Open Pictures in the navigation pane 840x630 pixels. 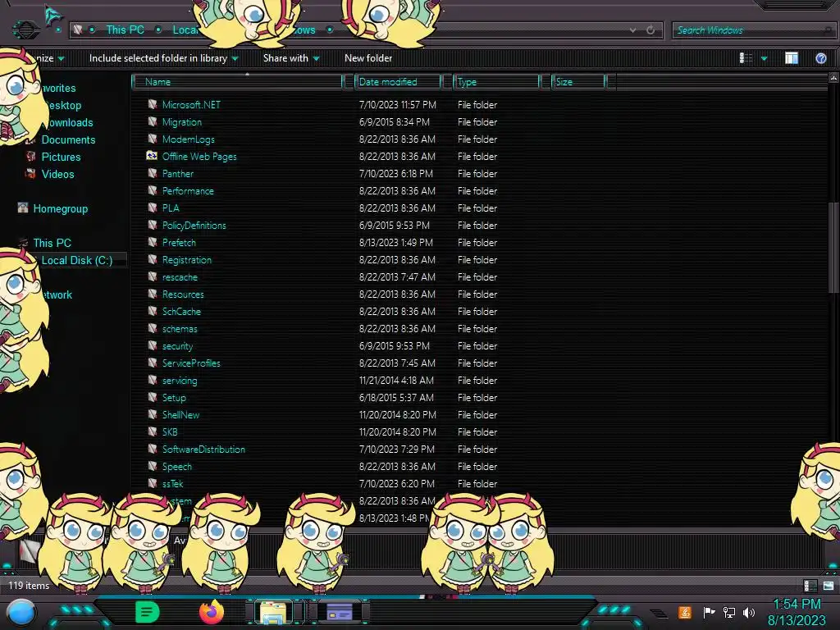coord(61,157)
